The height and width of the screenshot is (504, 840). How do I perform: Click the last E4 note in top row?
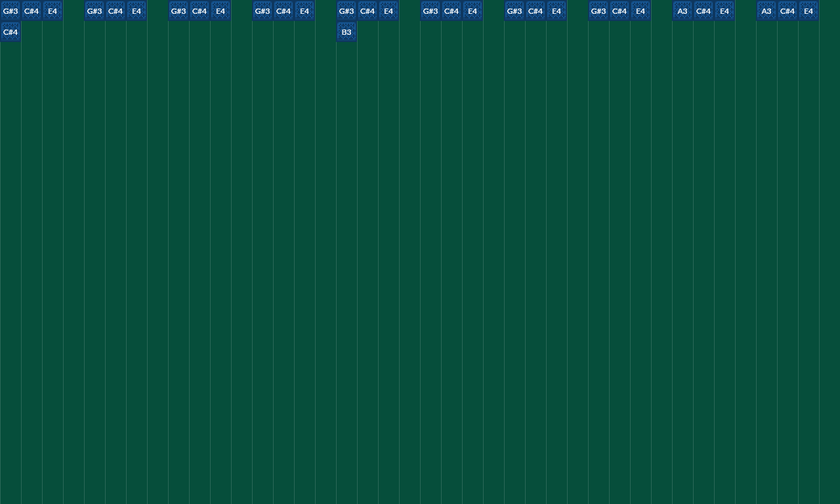coord(808,10)
